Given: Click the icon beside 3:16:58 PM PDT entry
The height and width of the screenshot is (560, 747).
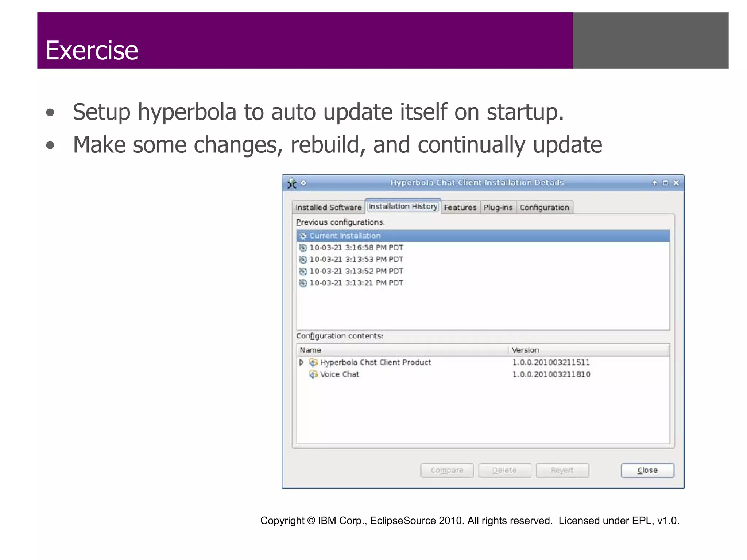Looking at the screenshot, I should point(303,248).
